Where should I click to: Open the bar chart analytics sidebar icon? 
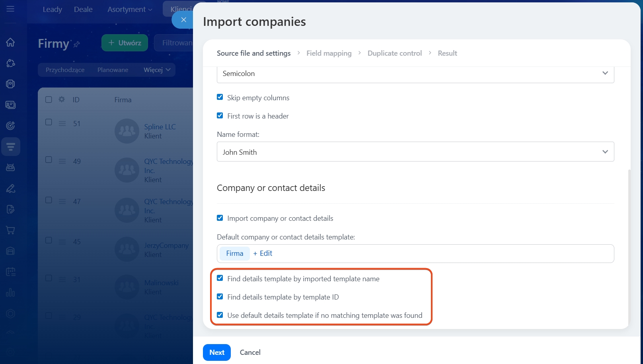click(x=10, y=293)
